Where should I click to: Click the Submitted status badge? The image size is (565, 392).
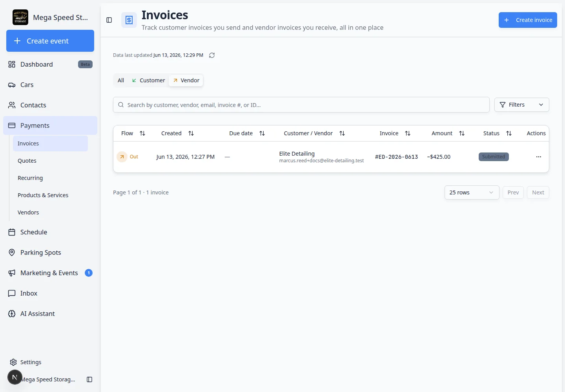tap(494, 157)
